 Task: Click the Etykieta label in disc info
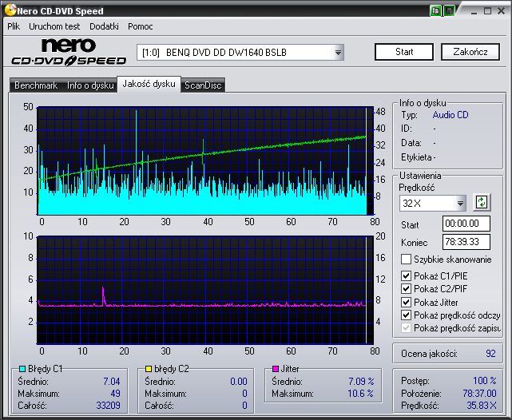(416, 157)
